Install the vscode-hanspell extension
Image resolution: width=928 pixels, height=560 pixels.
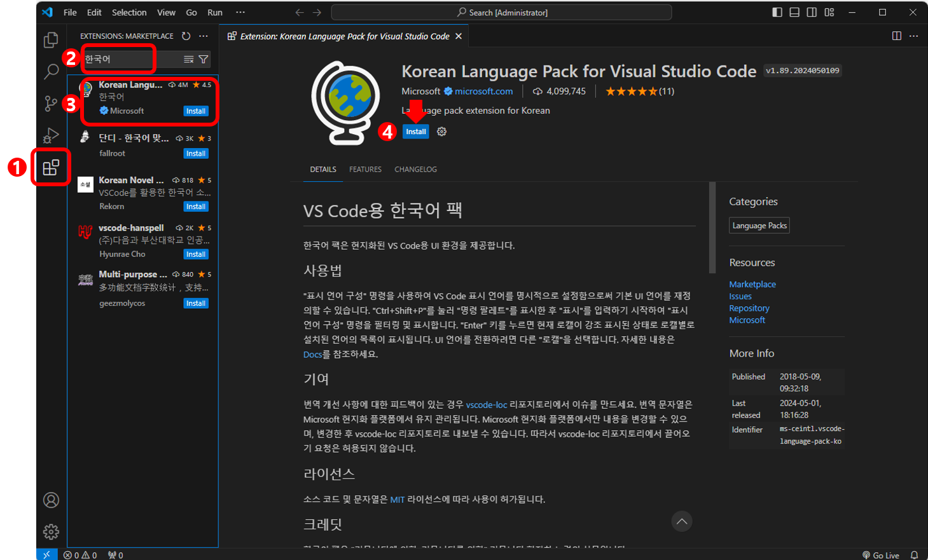196,254
